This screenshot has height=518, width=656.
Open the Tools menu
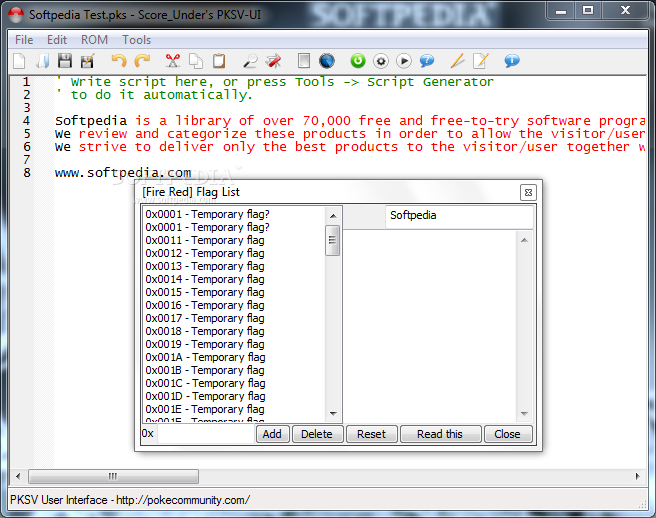(x=136, y=40)
